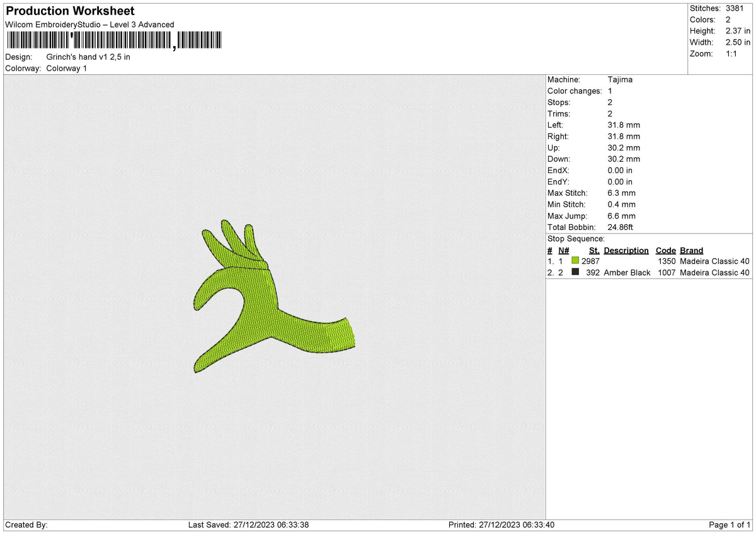Select the 'Colorway 1' value

click(x=67, y=68)
